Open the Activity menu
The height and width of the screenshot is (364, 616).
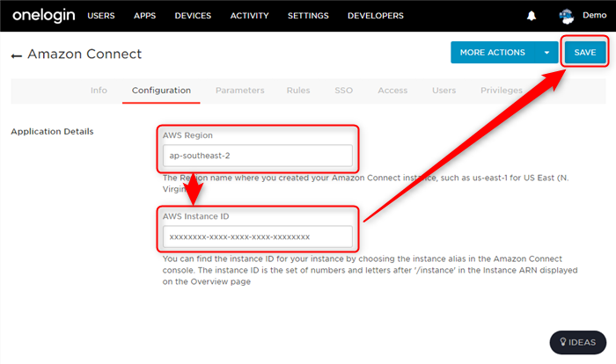(x=249, y=16)
